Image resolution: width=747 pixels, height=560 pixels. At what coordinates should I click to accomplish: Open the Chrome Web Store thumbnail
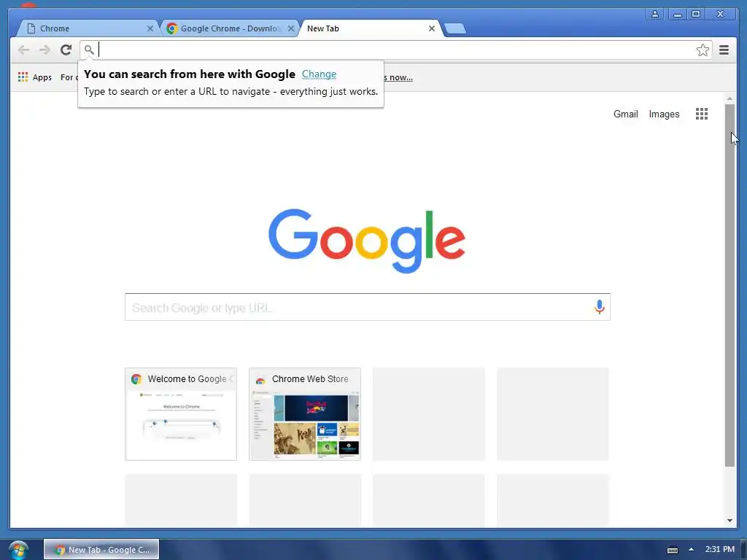coord(305,414)
